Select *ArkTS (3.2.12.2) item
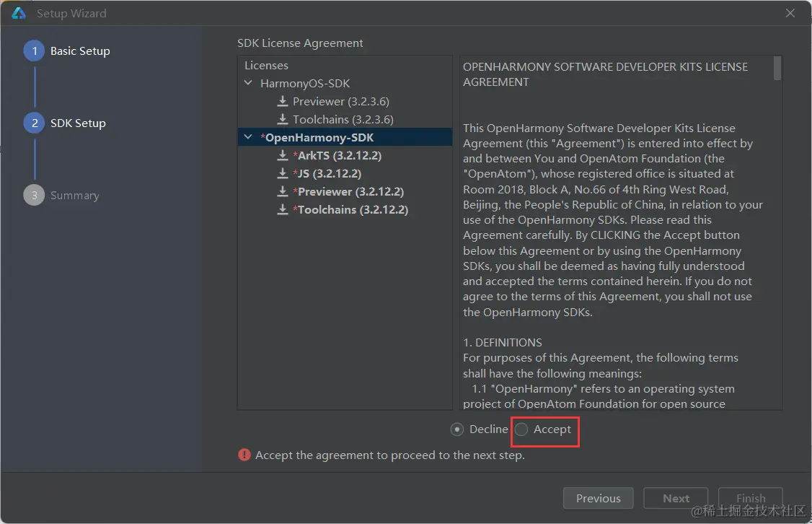 (337, 155)
